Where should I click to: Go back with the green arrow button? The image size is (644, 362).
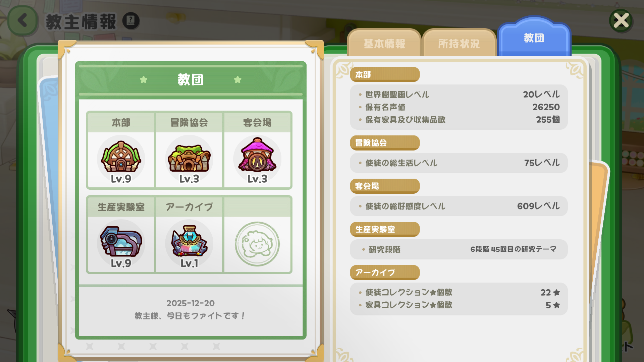point(23,20)
